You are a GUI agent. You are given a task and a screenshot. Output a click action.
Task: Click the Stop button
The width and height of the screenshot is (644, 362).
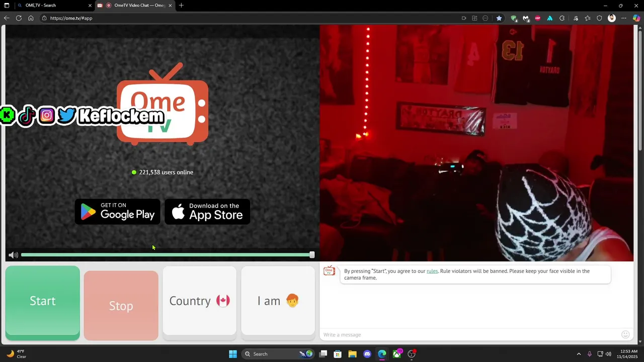click(121, 305)
